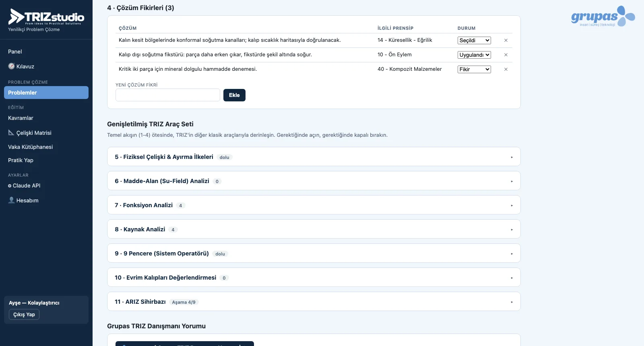The height and width of the screenshot is (346, 644).
Task: Remove the konformal soğutma kanalları solution
Action: pyautogui.click(x=506, y=40)
